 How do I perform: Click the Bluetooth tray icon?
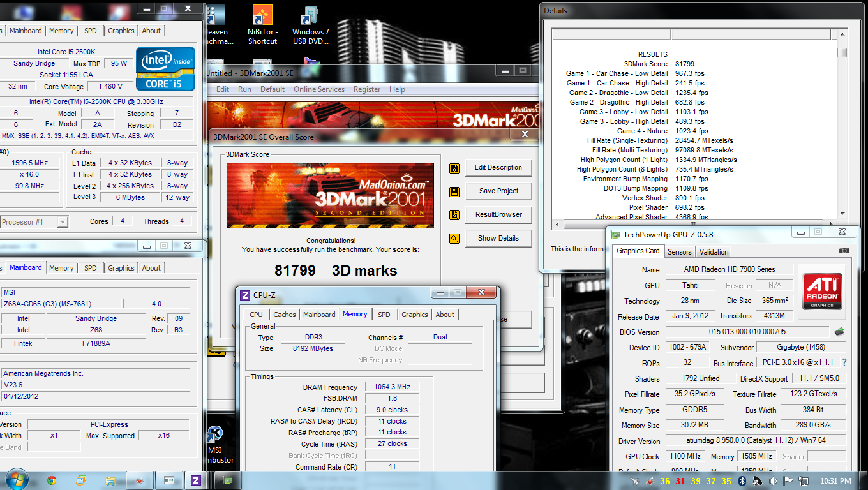pyautogui.click(x=742, y=481)
